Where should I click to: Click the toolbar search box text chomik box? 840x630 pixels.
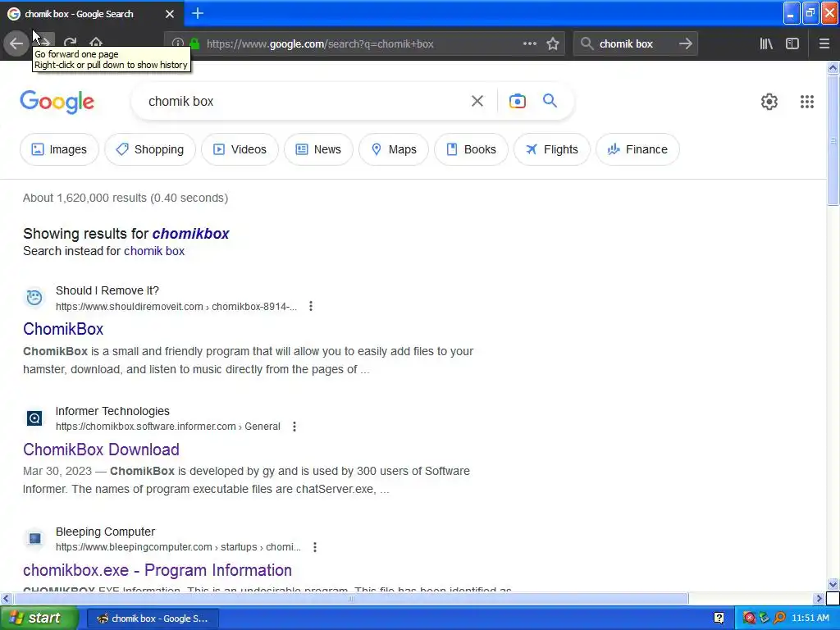tap(626, 44)
